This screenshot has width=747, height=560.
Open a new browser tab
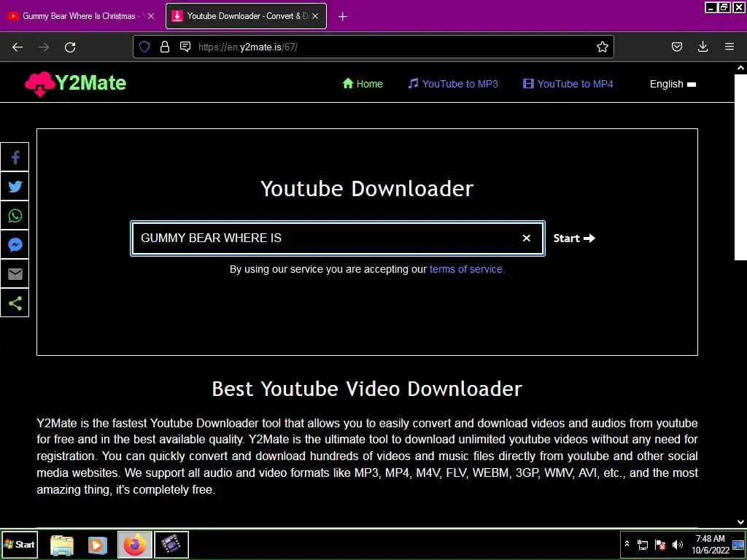[342, 16]
